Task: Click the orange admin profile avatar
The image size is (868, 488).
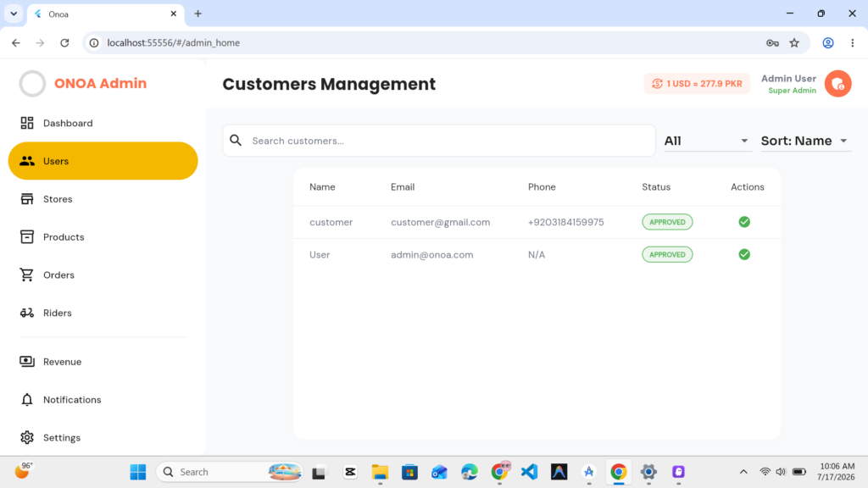Action: 837,84
